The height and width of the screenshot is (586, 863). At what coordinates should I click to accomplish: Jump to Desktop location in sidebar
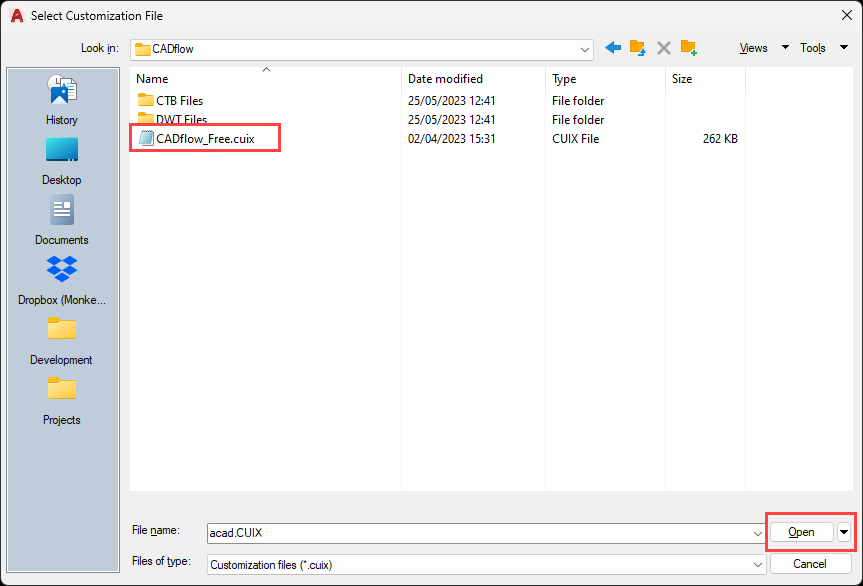[62, 161]
